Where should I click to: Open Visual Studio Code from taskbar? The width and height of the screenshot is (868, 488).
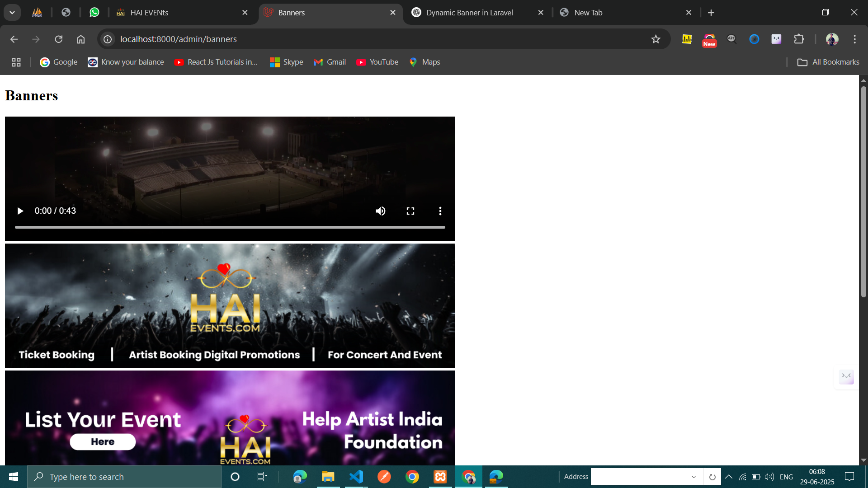356,477
